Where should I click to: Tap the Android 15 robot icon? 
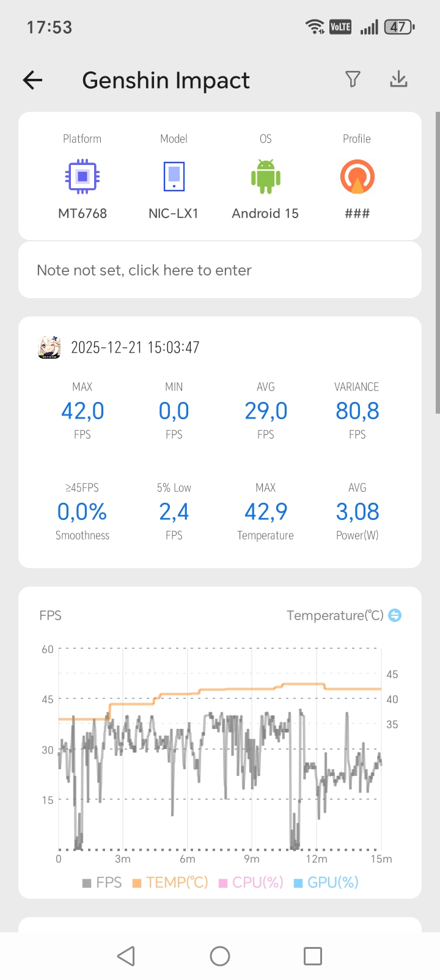(x=265, y=177)
